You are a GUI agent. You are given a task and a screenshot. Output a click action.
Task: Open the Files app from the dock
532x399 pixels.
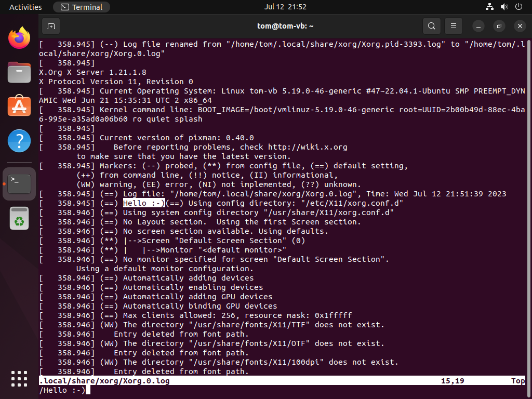(x=19, y=73)
